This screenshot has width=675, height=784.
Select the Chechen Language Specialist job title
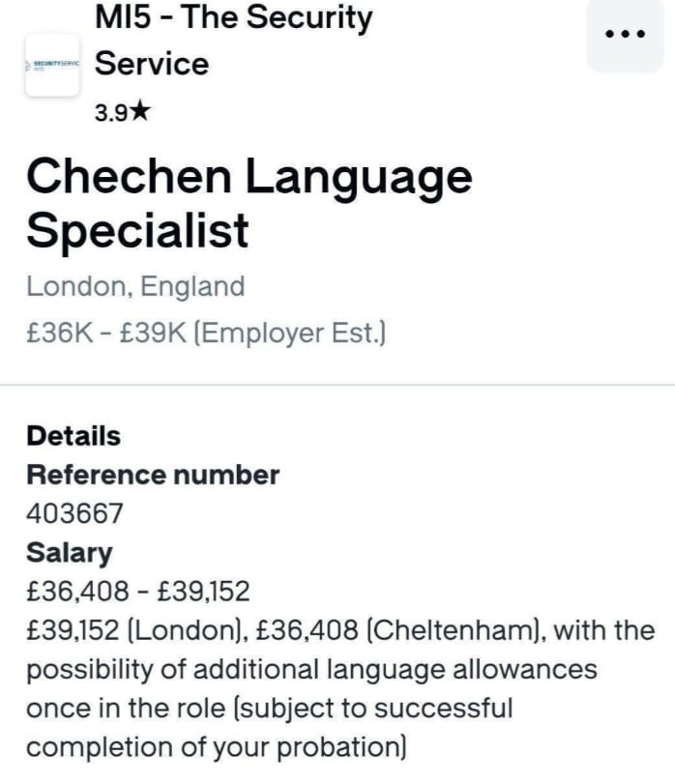tap(249, 203)
